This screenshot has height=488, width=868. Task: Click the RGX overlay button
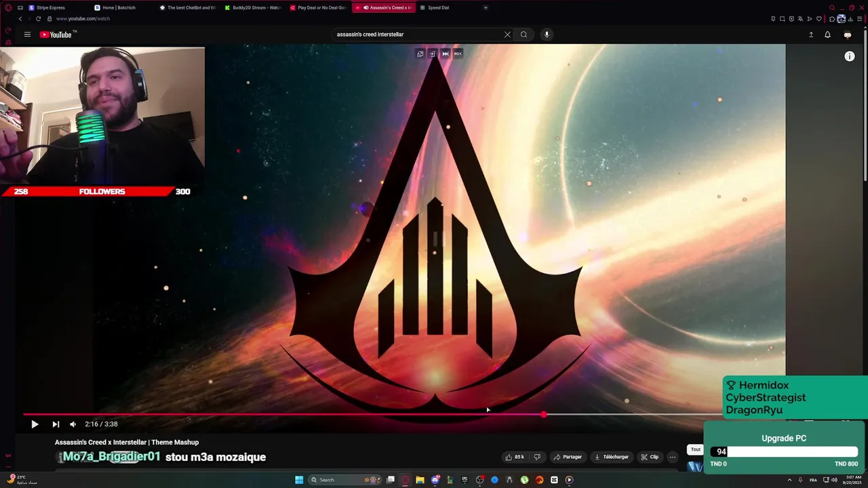458,54
